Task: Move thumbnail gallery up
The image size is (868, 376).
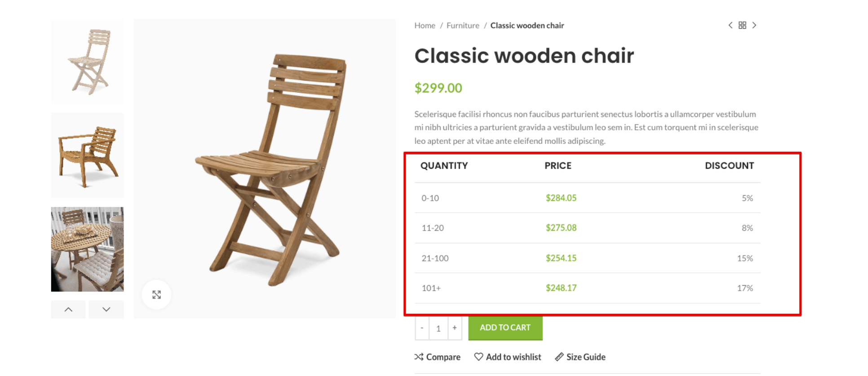Action: click(68, 309)
